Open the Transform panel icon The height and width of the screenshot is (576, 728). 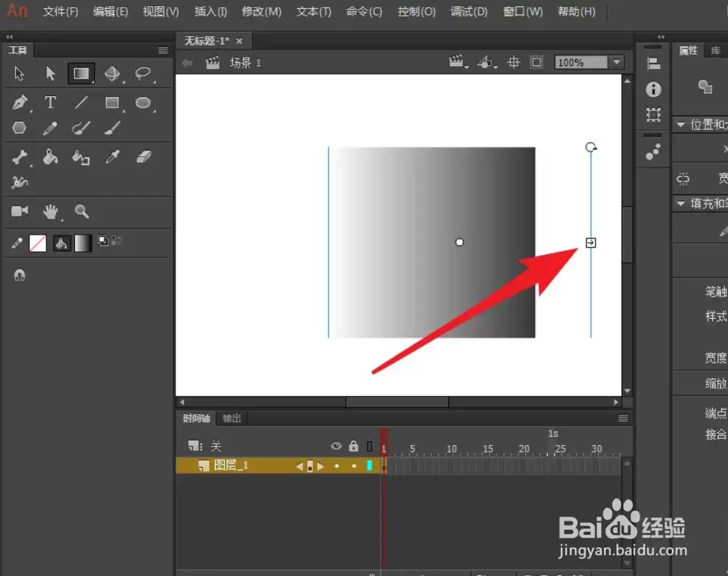(x=653, y=114)
